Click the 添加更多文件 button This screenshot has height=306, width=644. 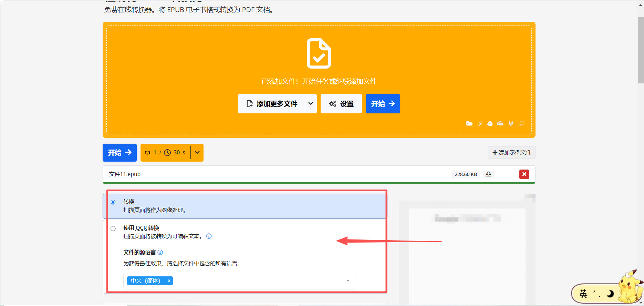pos(272,104)
